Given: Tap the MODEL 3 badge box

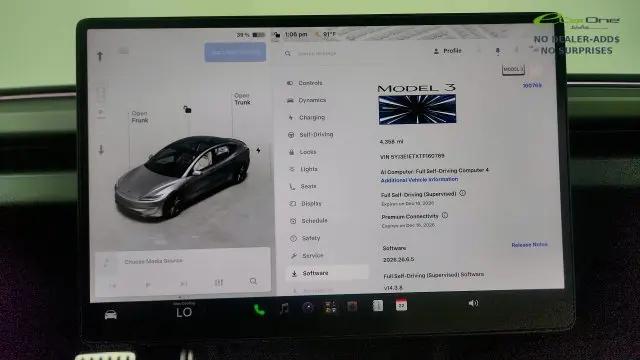Looking at the screenshot, I should coord(513,69).
